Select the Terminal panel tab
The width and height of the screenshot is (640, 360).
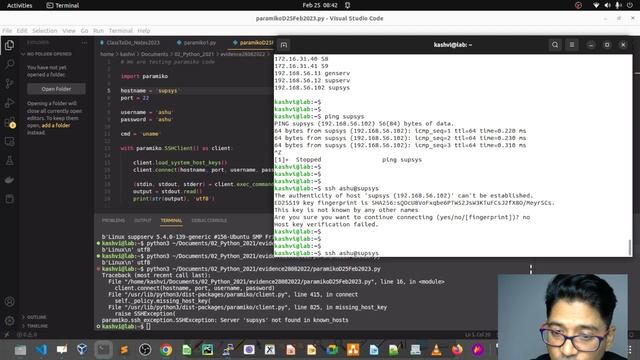(171, 220)
